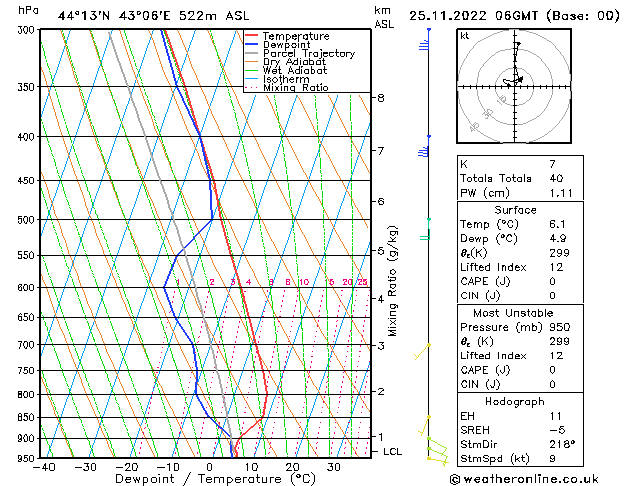Click the Hodograph section heading in table
629x486 pixels.
[x=515, y=402]
